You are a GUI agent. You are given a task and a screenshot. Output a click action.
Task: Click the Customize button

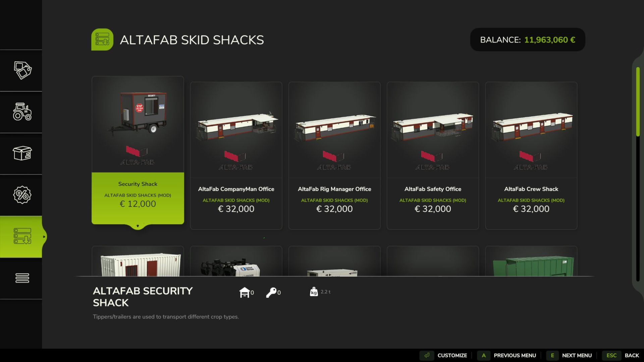tap(444, 355)
